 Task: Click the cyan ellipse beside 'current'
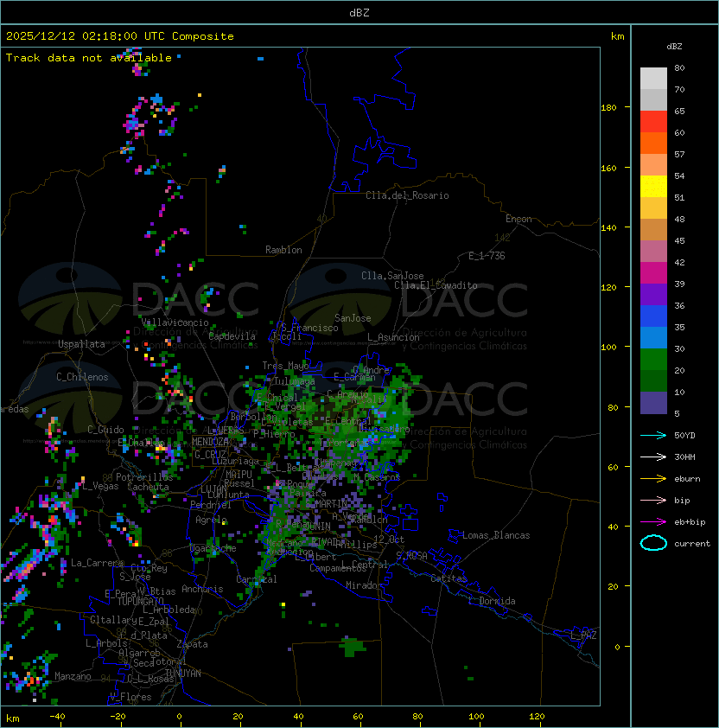tap(653, 543)
